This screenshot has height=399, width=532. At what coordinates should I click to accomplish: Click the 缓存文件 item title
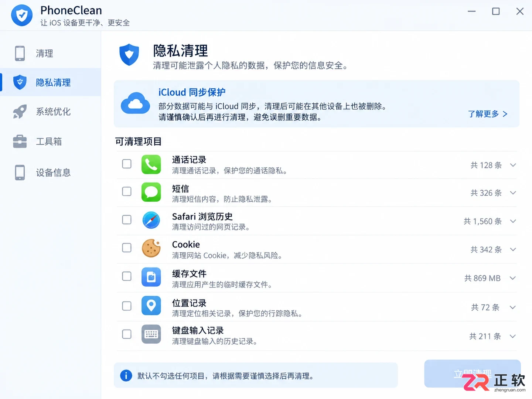tap(189, 274)
